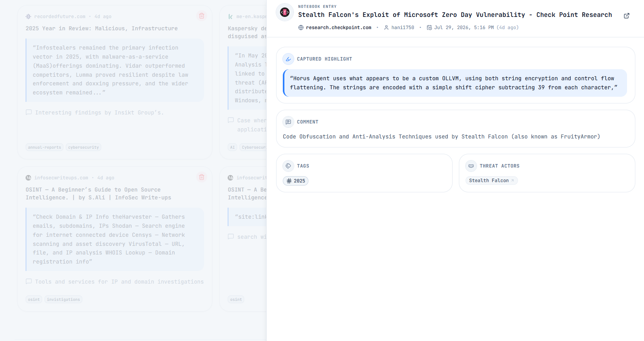Open the notebook entry in external link
This screenshot has width=644, height=341.
627,16
